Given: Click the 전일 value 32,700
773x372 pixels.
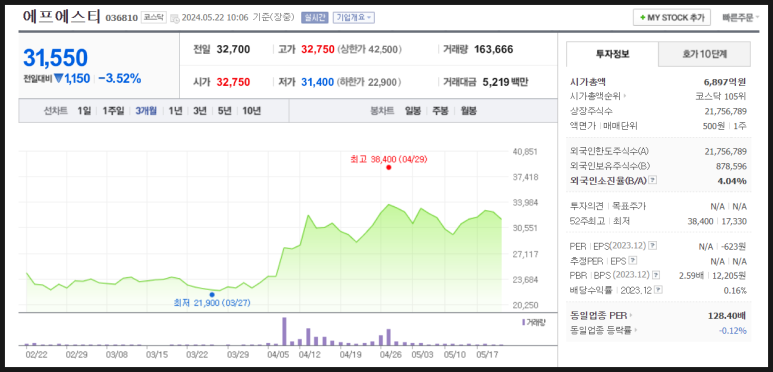Looking at the screenshot, I should pyautogui.click(x=233, y=49).
